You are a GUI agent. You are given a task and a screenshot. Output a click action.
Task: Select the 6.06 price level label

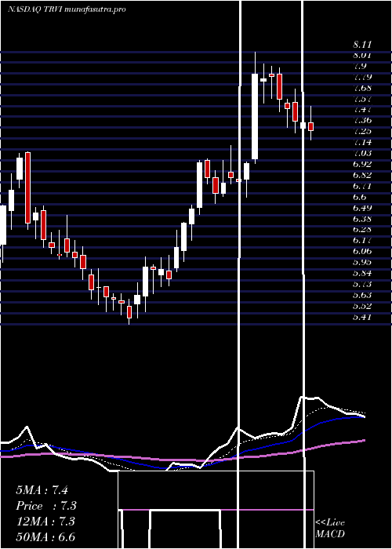coord(362,251)
